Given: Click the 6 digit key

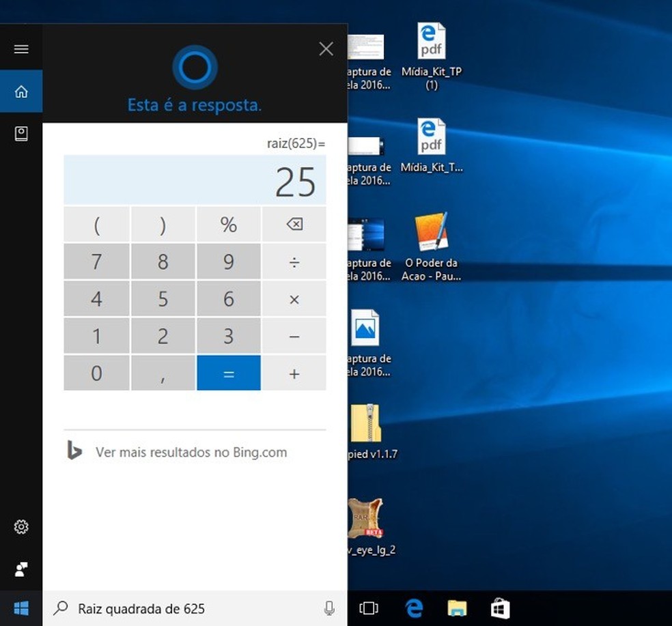Looking at the screenshot, I should coord(228,298).
